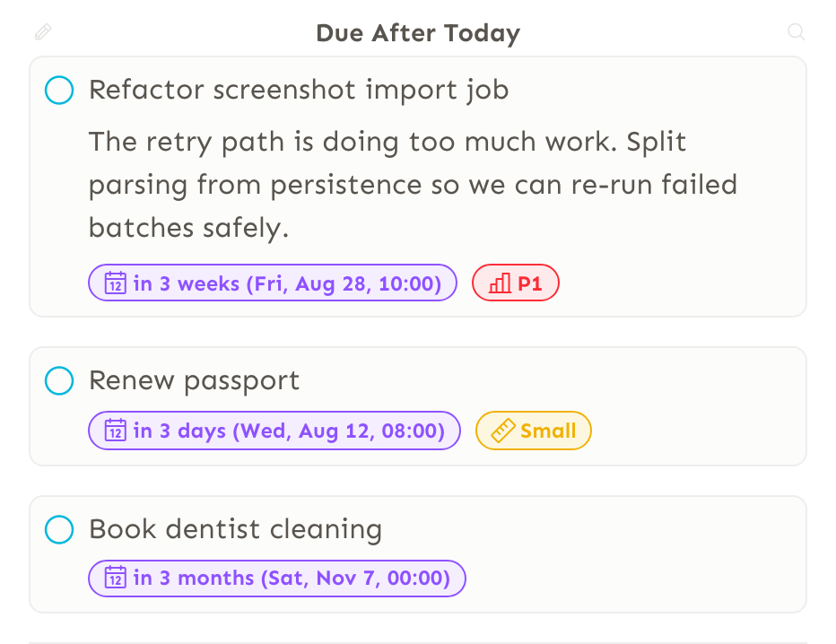This screenshot has width=836, height=644.
Task: Open the Renew passport task title
Action: [x=194, y=380]
